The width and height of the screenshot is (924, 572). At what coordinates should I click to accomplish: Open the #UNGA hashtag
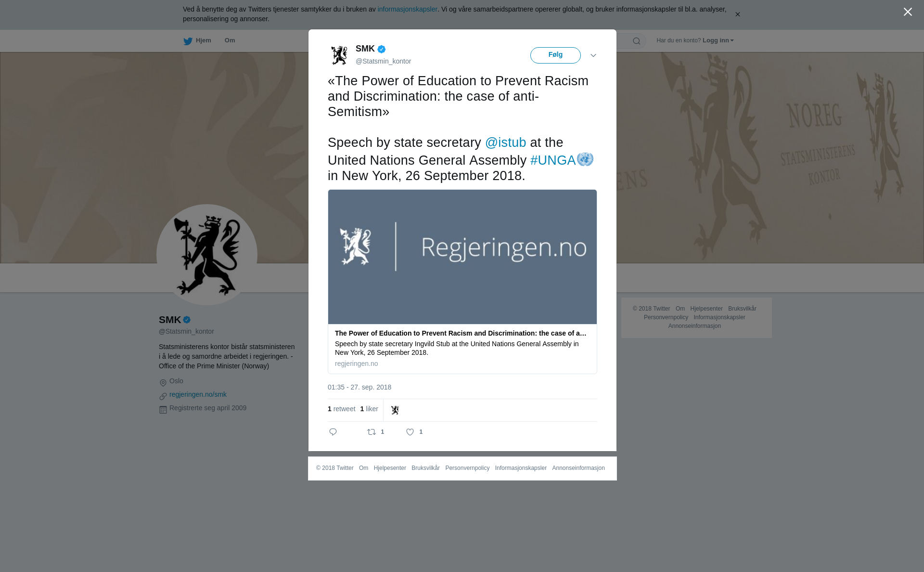coord(553,160)
